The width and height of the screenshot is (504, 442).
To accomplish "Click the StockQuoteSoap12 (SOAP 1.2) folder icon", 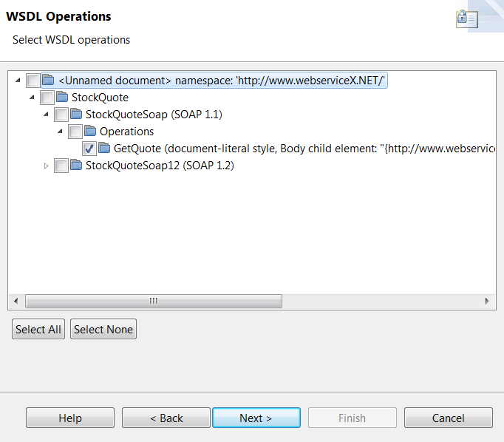I will click(x=76, y=165).
